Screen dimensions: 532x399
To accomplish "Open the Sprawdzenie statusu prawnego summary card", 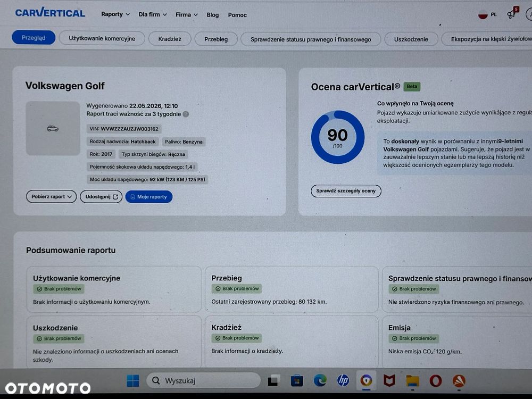I will (x=456, y=289).
